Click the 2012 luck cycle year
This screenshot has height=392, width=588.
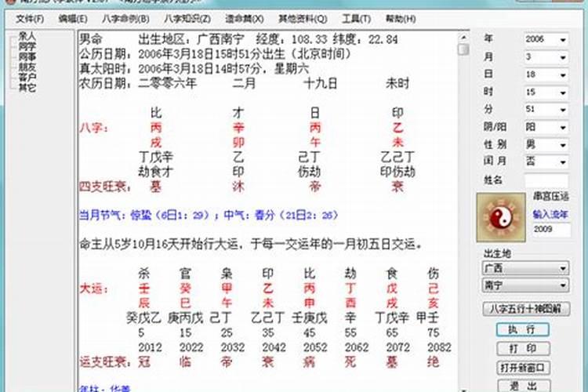coord(150,348)
